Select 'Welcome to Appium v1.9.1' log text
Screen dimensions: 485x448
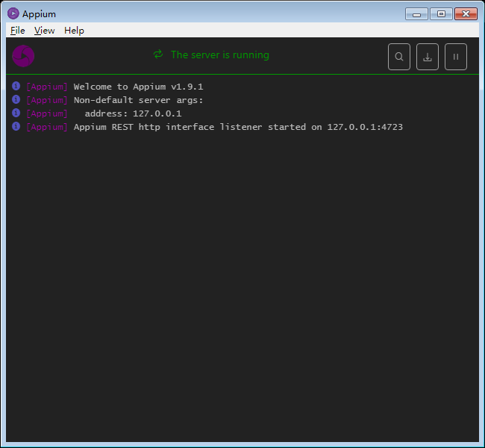click(138, 87)
